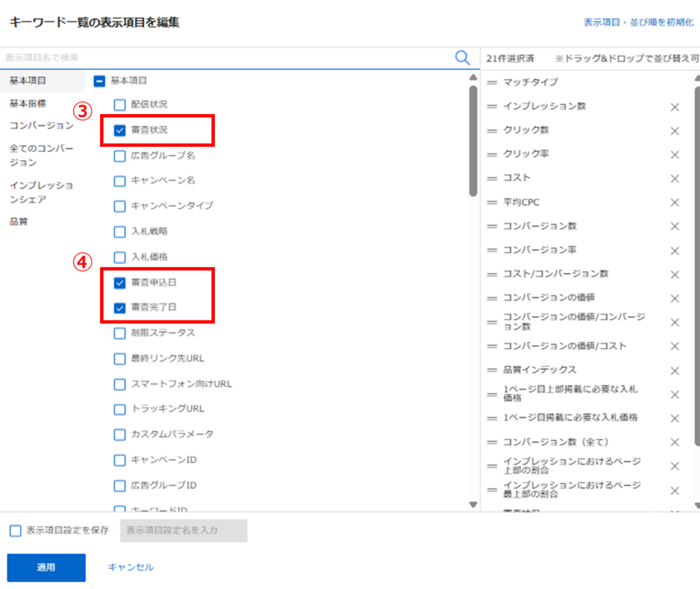Remove 品質インデックス using X icon
Image resolution: width=700 pixels, height=589 pixels.
point(675,370)
